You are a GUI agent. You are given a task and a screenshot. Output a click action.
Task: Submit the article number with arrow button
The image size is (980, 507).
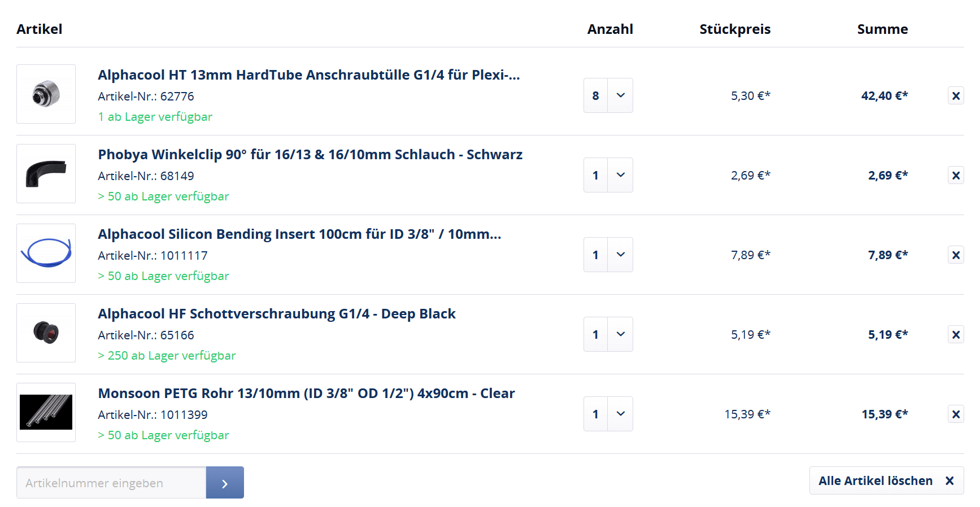click(225, 483)
